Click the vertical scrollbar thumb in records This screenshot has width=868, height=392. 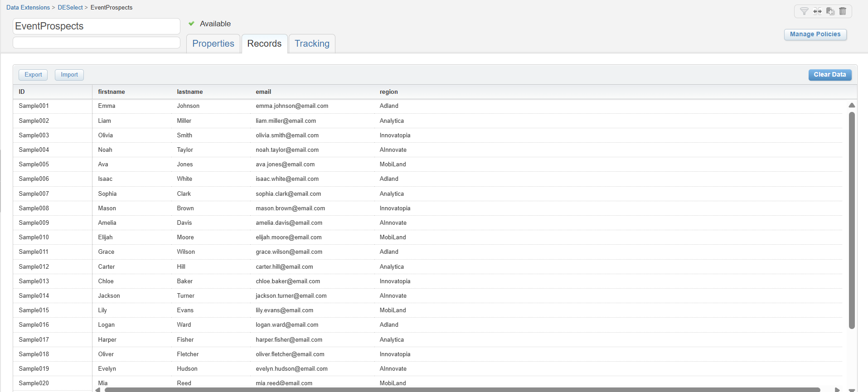click(852, 220)
